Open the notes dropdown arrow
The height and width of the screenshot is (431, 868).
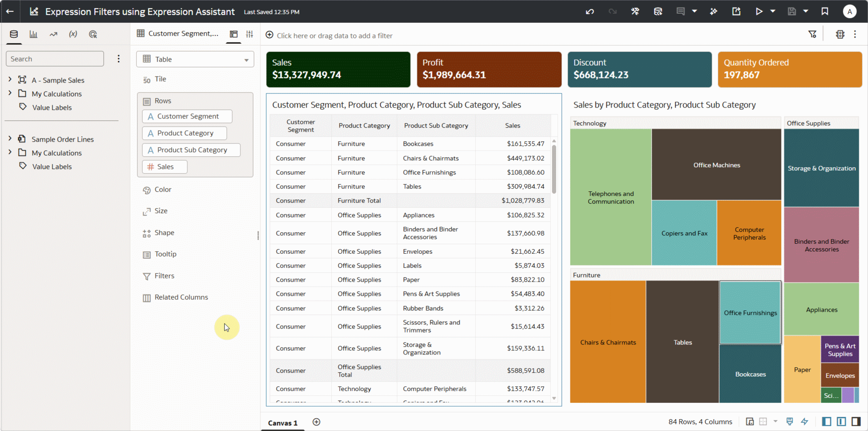(x=695, y=11)
